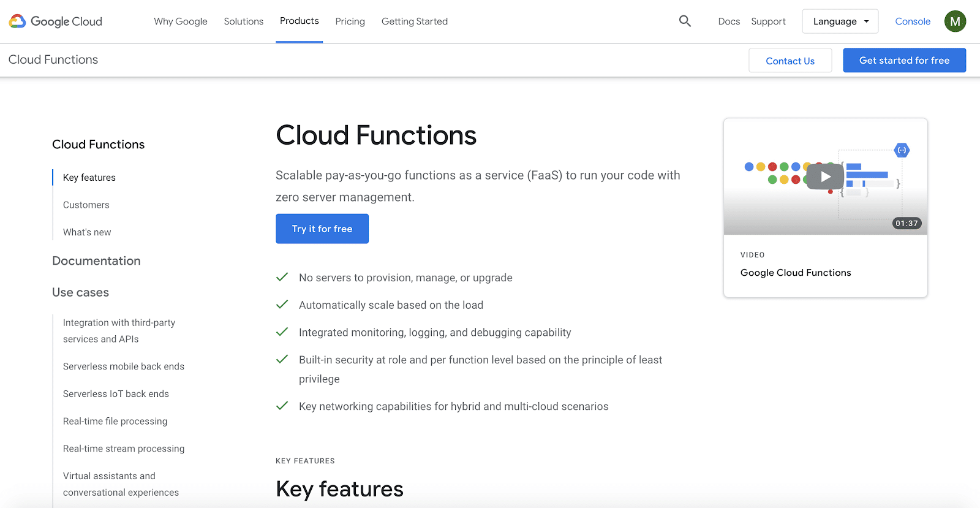This screenshot has width=980, height=508.
Task: Open the Support link
Action: pos(768,21)
